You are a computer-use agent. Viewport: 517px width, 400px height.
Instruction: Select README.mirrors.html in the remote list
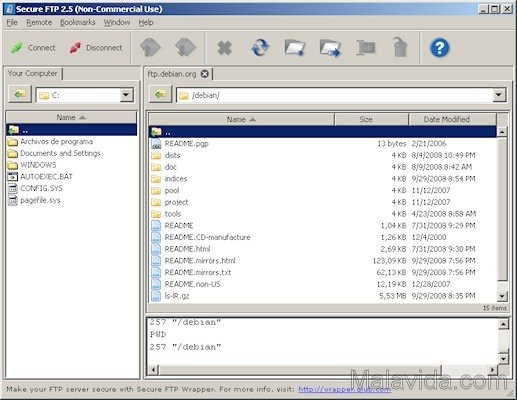(x=323, y=261)
